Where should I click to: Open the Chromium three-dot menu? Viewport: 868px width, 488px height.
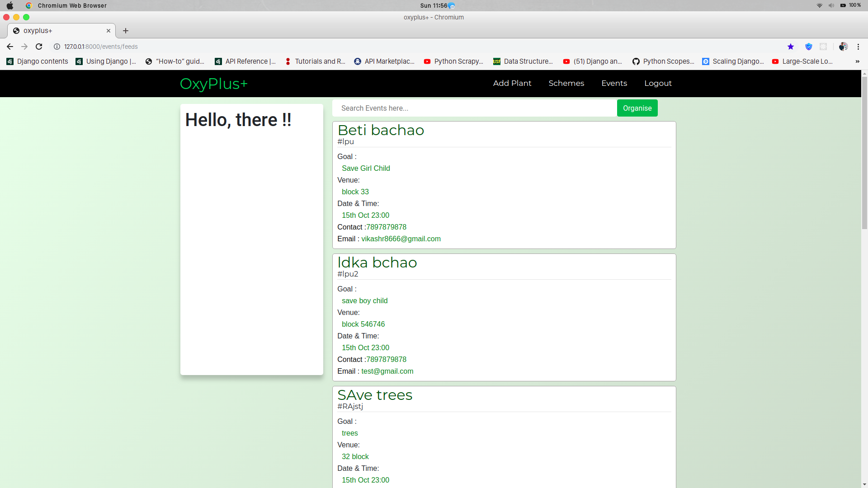click(858, 47)
